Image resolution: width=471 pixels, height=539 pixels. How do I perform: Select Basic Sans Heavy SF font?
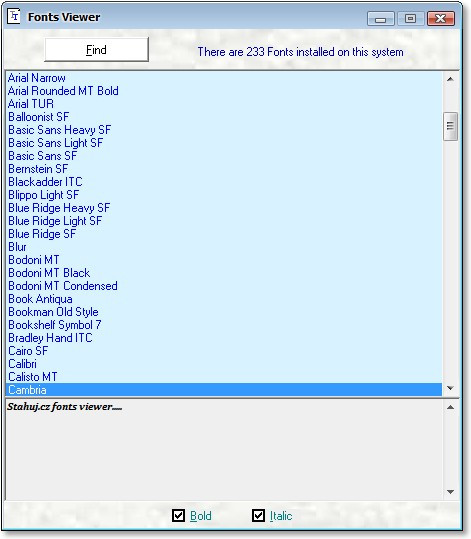pos(224,130)
